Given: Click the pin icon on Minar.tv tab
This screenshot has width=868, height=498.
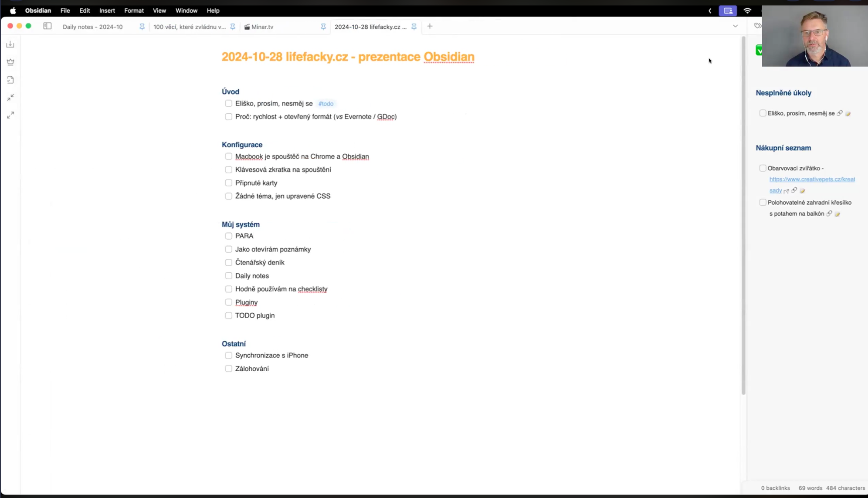Looking at the screenshot, I should click(323, 27).
